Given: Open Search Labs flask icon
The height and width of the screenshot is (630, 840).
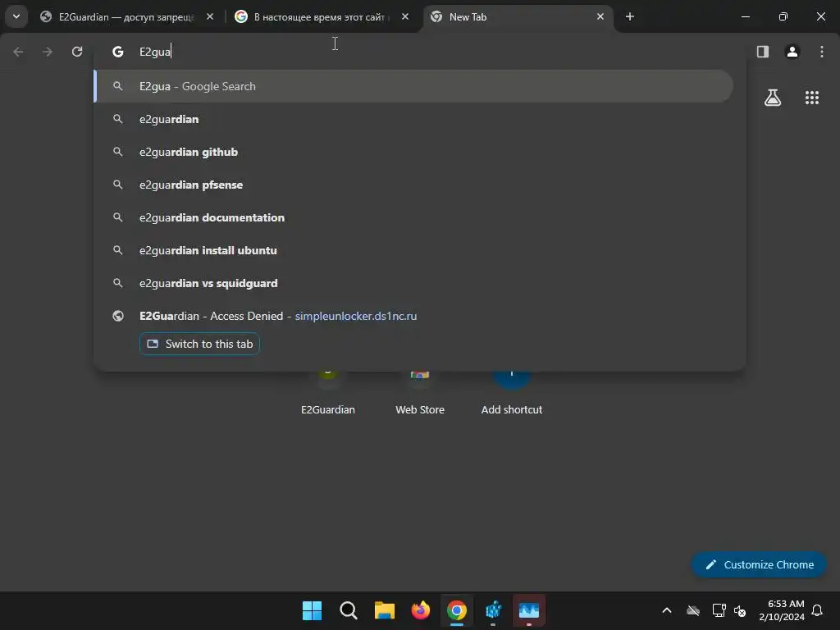Looking at the screenshot, I should [x=773, y=98].
